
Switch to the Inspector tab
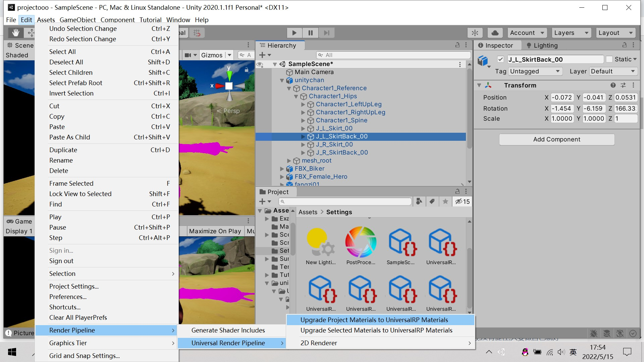click(496, 45)
